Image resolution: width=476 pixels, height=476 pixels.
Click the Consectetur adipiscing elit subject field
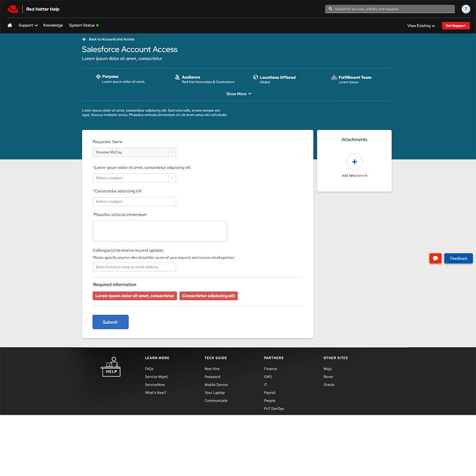[134, 201]
